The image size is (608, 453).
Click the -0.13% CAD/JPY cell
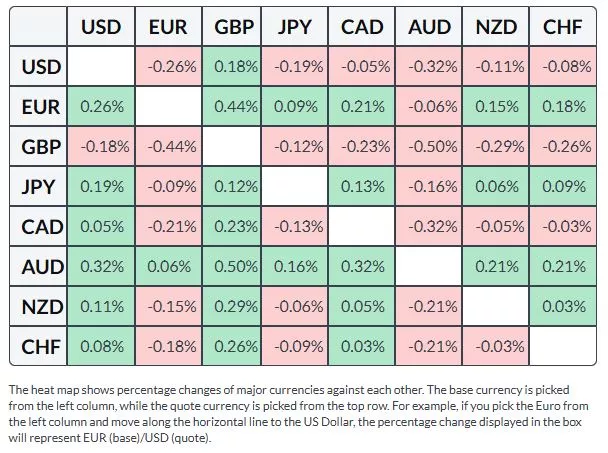click(x=299, y=226)
